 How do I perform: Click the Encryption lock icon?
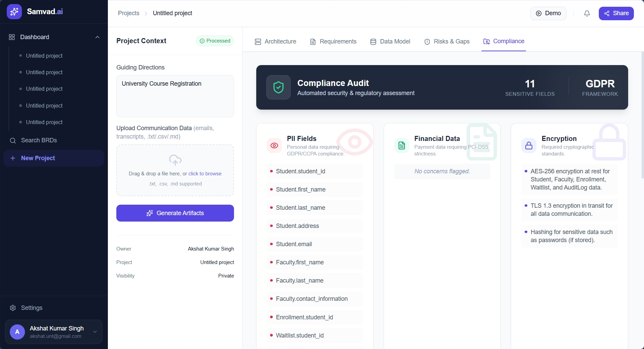[x=528, y=145]
